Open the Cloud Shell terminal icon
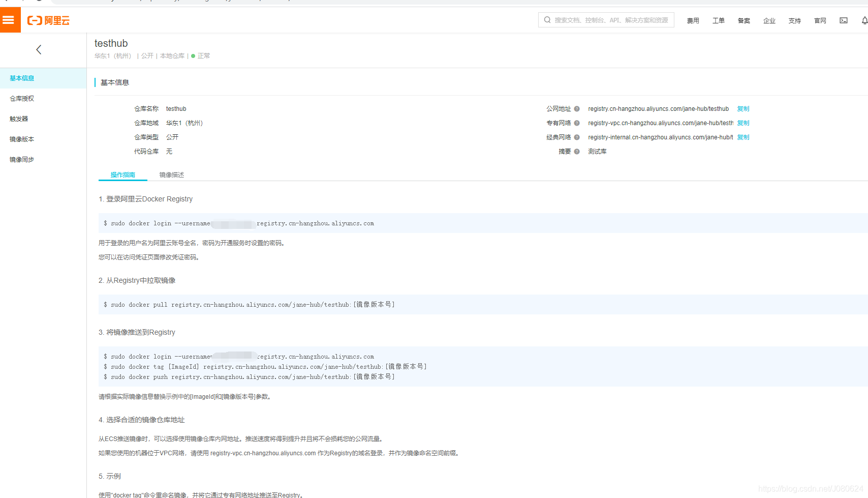This screenshot has height=498, width=868. pyautogui.click(x=844, y=20)
